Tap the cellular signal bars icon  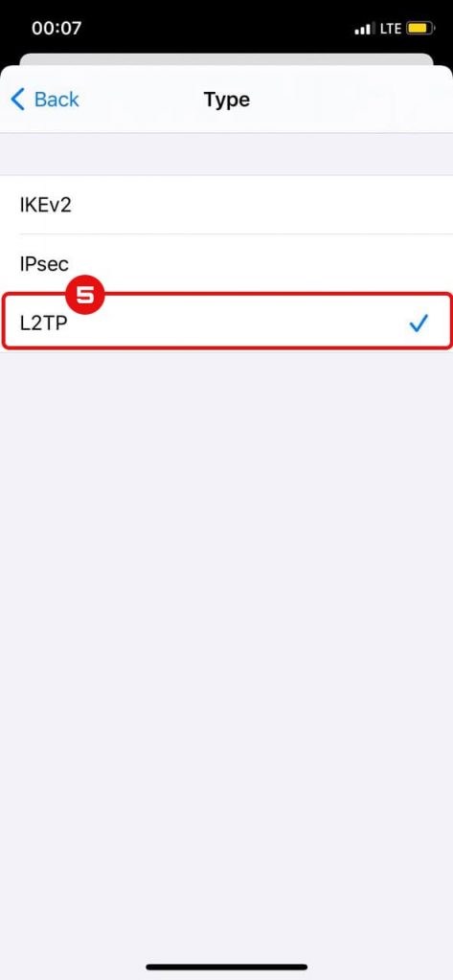coord(362,29)
